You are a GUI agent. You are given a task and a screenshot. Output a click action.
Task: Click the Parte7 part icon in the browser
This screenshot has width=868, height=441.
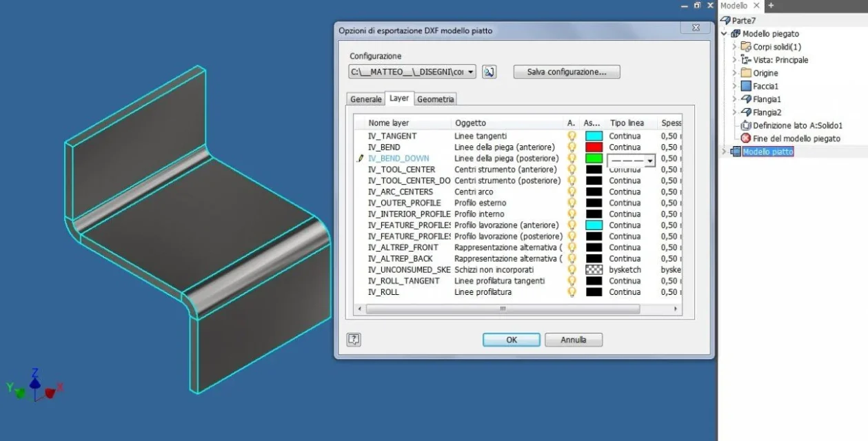coord(726,21)
